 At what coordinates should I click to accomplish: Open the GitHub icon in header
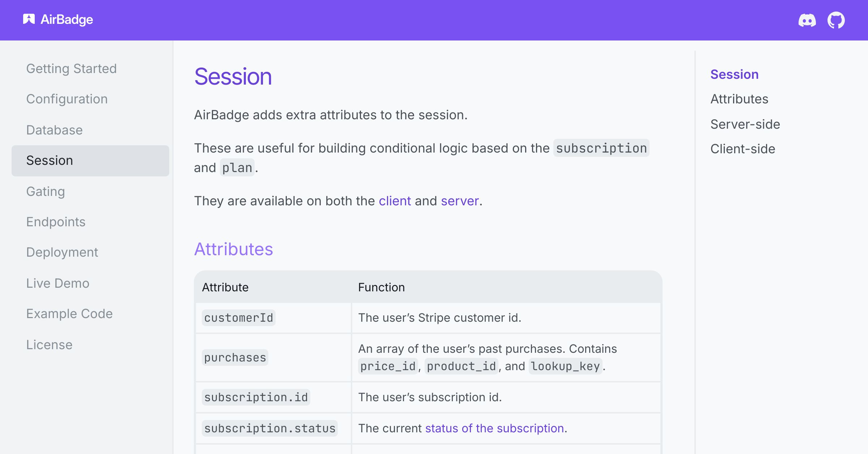[836, 20]
